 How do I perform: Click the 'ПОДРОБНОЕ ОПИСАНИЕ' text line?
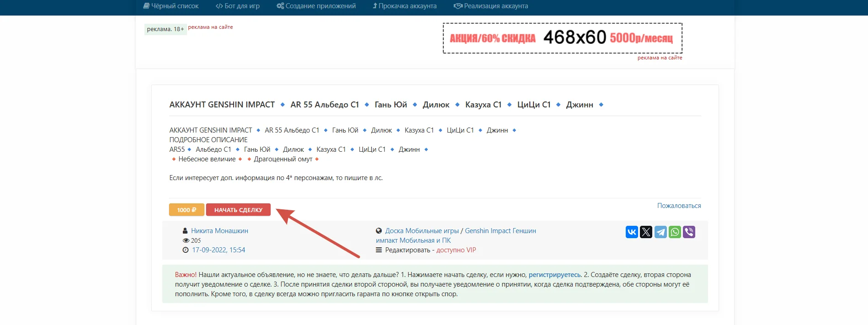(208, 140)
